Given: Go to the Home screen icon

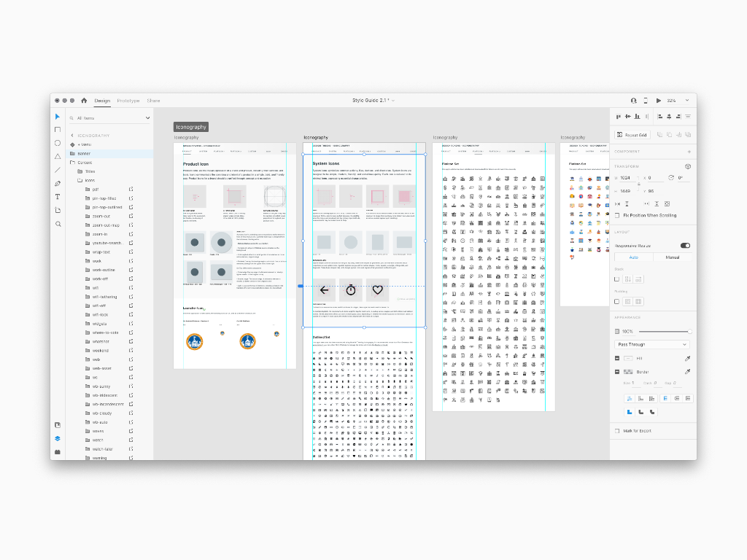Looking at the screenshot, I should [84, 101].
